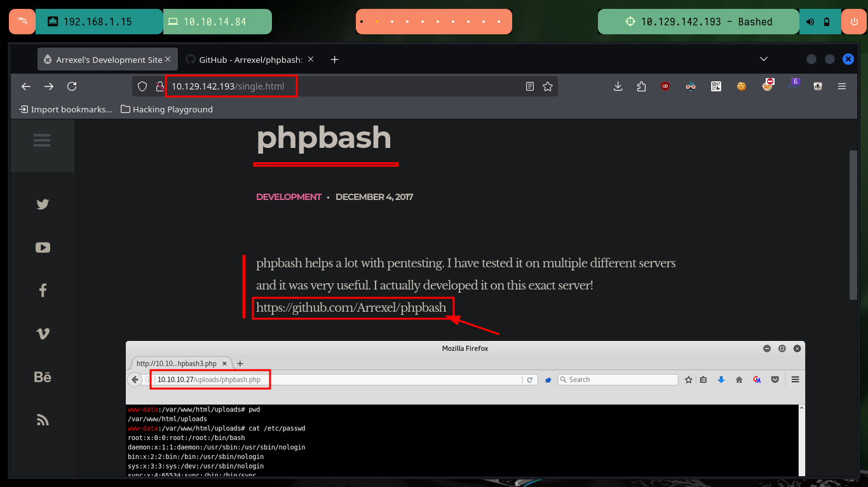
Task: Click the last extension icon before the menu
Action: tap(818, 86)
